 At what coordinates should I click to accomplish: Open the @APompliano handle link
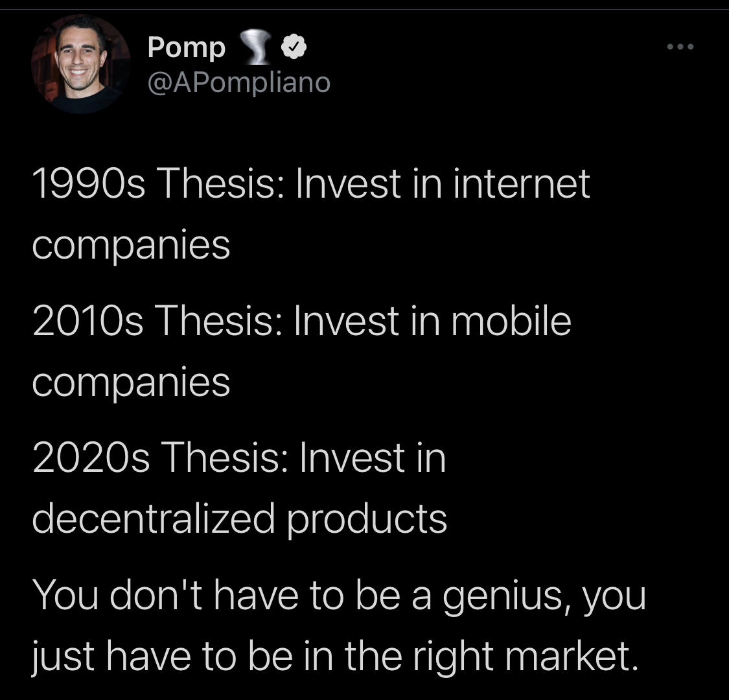[239, 83]
